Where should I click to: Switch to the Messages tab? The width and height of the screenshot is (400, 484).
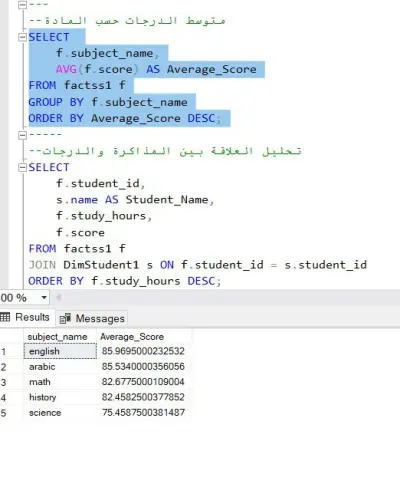click(x=92, y=318)
